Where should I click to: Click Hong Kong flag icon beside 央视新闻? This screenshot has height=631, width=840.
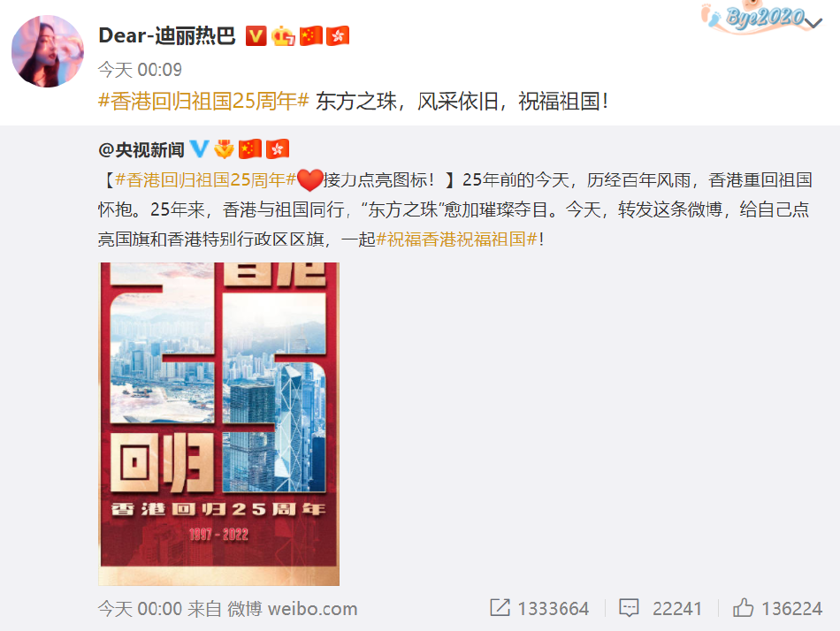click(x=278, y=148)
